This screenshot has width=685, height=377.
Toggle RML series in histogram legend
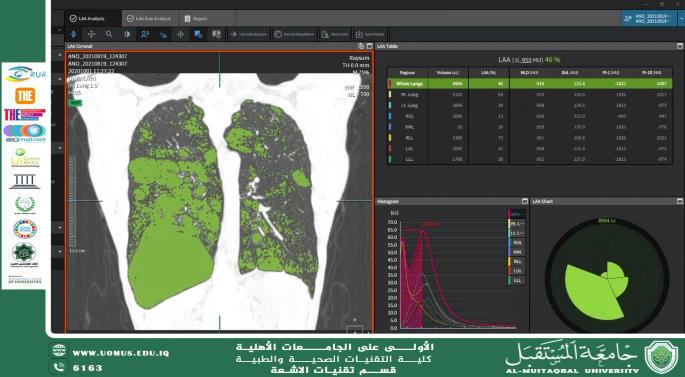(516, 252)
